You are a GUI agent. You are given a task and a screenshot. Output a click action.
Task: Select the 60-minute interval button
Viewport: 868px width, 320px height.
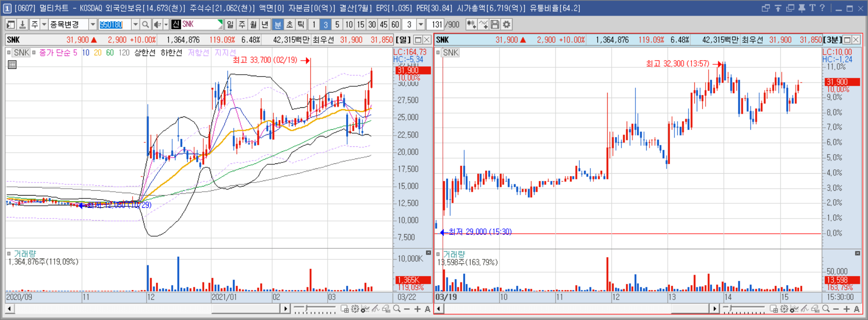pos(395,24)
